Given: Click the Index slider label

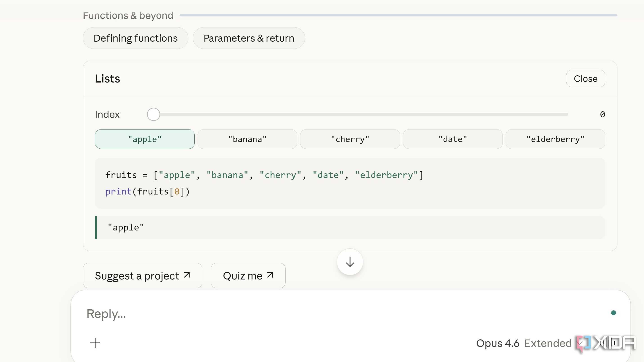Looking at the screenshot, I should tap(107, 114).
